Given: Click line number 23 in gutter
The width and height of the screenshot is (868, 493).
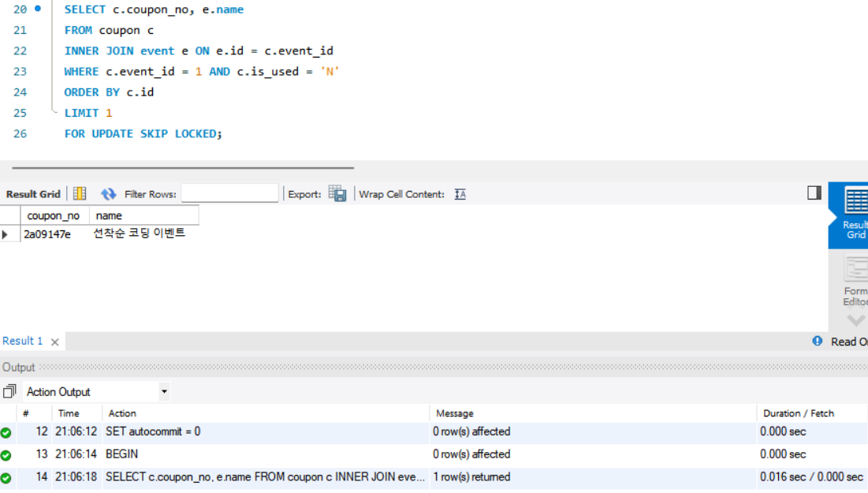Looking at the screenshot, I should point(20,72).
